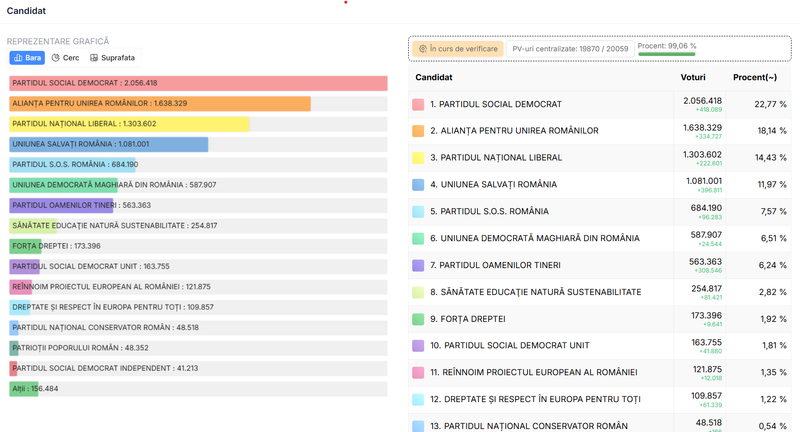800x432 pixels.
Task: Click the Cerc pie-chart icon
Action: [56, 58]
